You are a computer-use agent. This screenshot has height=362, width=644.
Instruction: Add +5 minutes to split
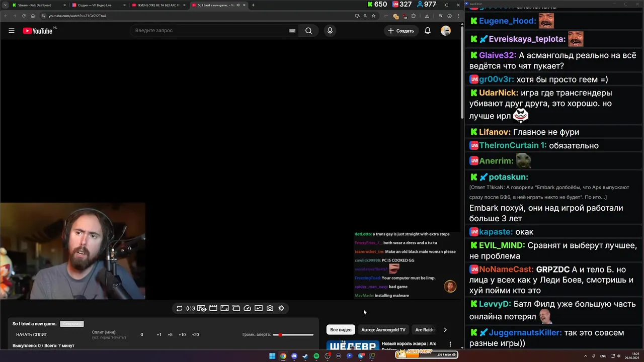coord(170,334)
